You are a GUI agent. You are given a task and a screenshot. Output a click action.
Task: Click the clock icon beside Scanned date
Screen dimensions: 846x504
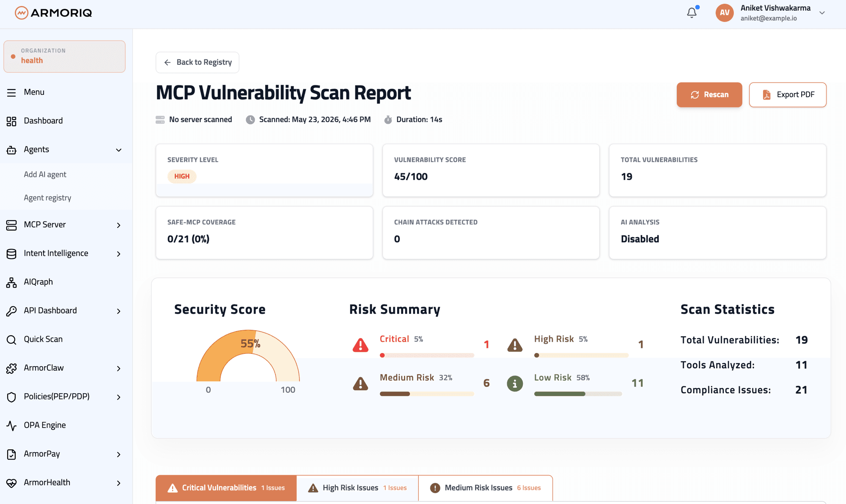tap(250, 120)
